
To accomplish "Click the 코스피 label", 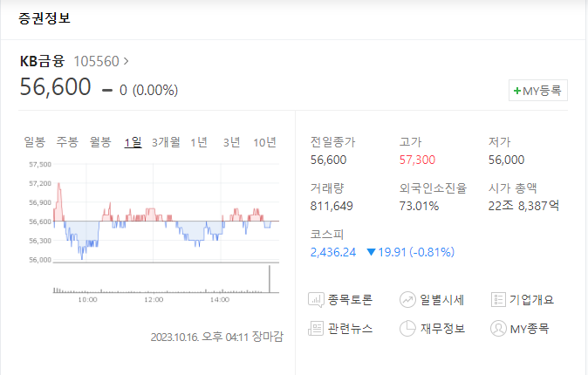I will click(327, 235).
